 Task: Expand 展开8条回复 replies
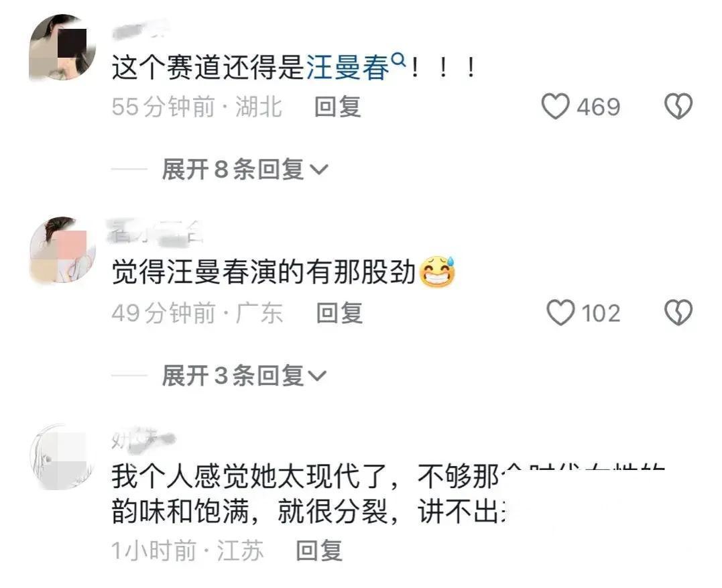tap(245, 169)
